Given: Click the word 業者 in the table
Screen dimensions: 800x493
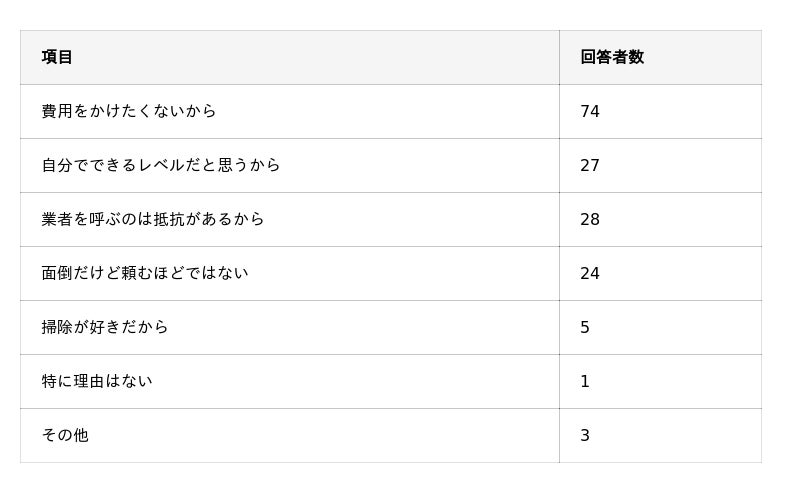Looking at the screenshot, I should point(57,219).
